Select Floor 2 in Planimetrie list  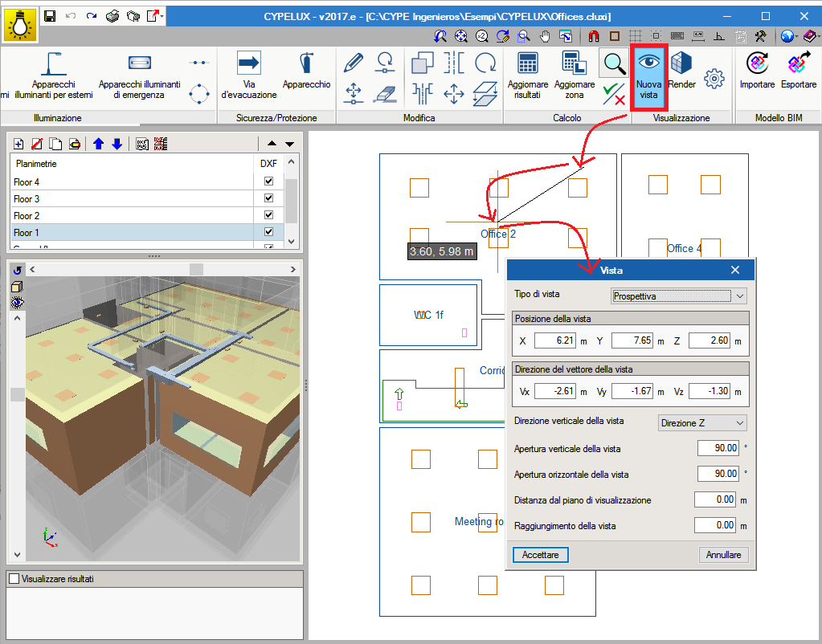tap(132, 215)
